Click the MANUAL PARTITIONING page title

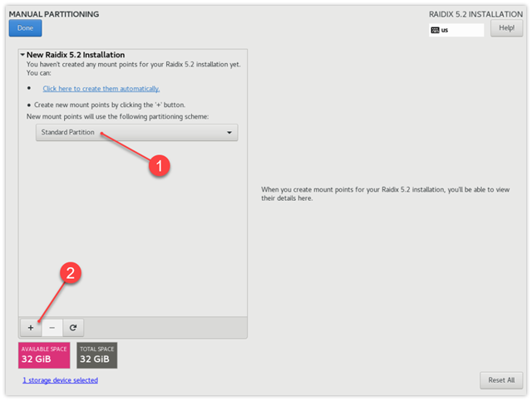pos(54,14)
